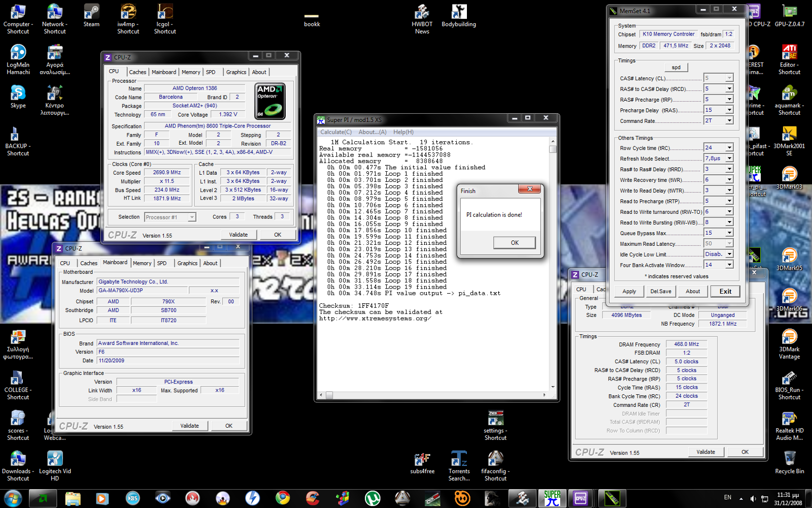This screenshot has width=812, height=508.
Task: Open the BIOS_Run shortcut icon
Action: pyautogui.click(x=790, y=385)
